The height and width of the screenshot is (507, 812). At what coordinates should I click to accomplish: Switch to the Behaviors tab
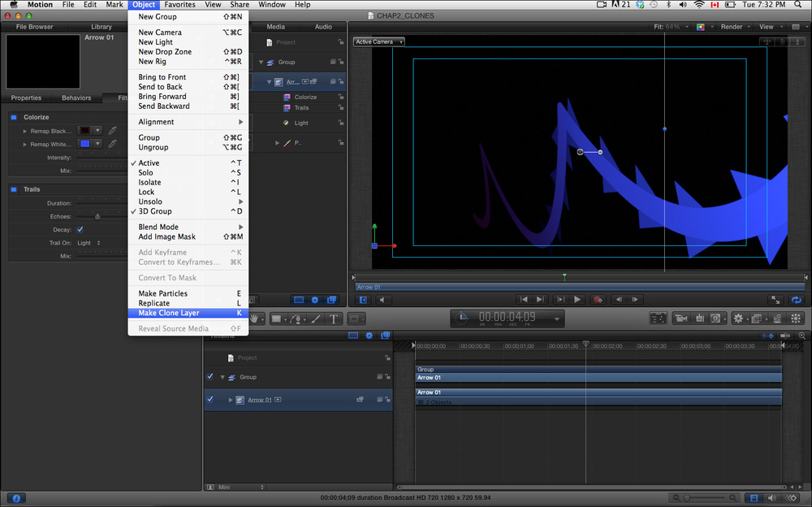76,98
